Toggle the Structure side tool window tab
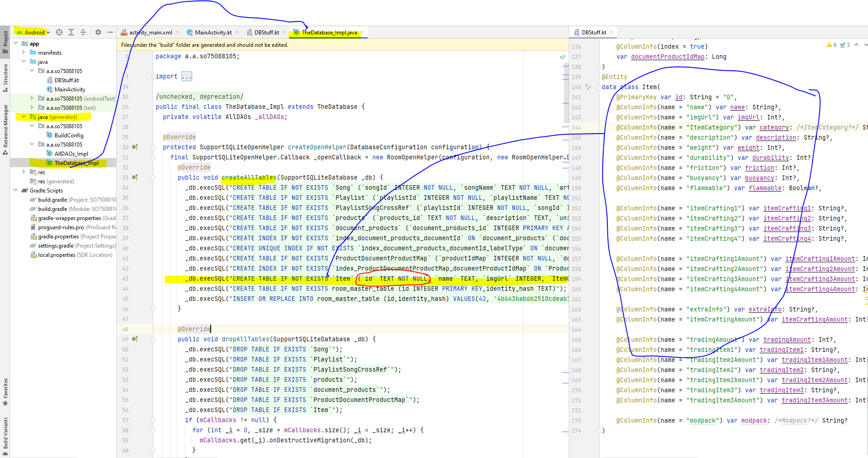 click(x=5, y=78)
